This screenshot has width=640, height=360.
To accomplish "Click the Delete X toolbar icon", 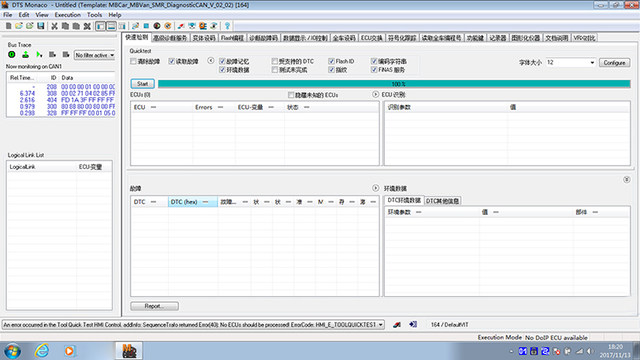I will [87, 26].
